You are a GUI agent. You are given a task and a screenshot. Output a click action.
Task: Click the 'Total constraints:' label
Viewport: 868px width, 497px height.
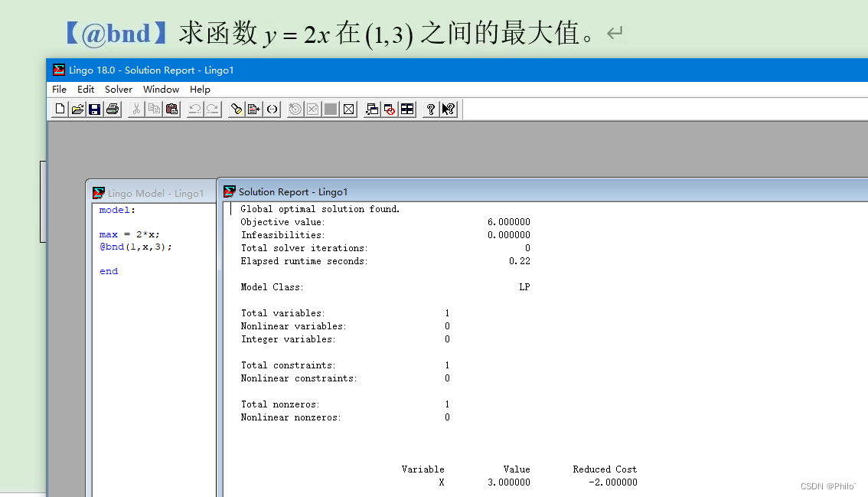pyautogui.click(x=288, y=365)
